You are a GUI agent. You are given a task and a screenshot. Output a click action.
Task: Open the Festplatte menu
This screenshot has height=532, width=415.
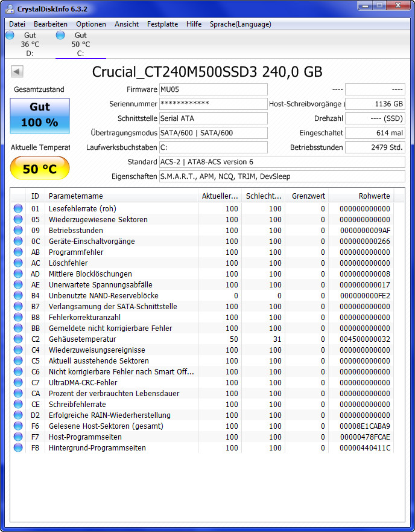[x=162, y=24]
